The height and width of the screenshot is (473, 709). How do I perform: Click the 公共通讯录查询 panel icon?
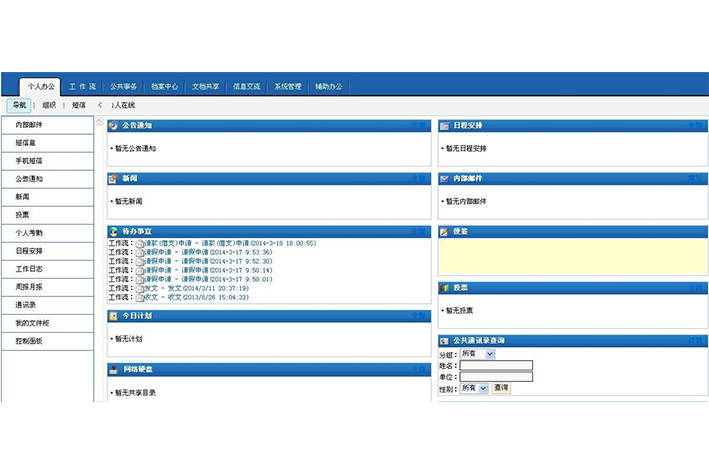click(444, 341)
